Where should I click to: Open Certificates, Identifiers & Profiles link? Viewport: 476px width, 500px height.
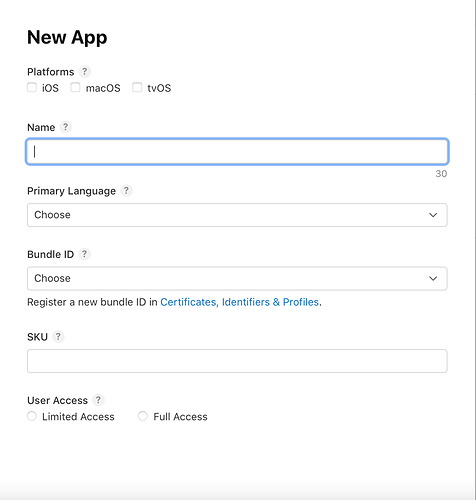pos(240,302)
